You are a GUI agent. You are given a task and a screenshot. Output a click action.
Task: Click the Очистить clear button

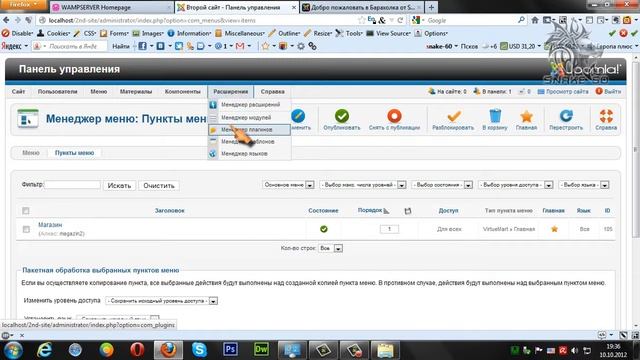tap(159, 186)
